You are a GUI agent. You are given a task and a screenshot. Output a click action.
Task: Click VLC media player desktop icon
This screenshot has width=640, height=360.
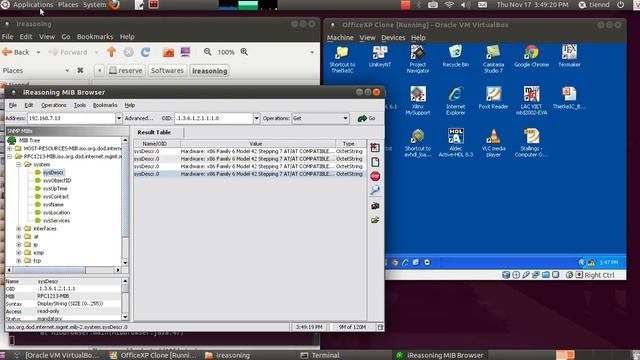(x=493, y=143)
